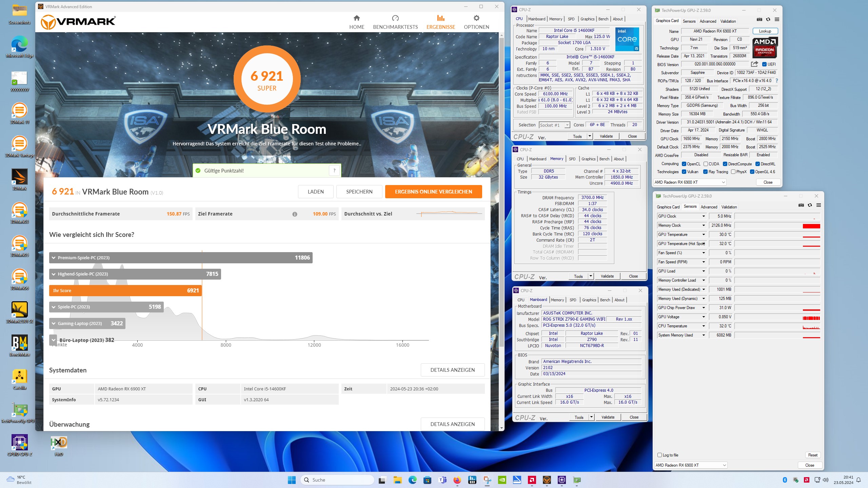Image resolution: width=868 pixels, height=488 pixels.
Task: Expand the Gaming-Laptop (2023) comparison bar
Action: click(x=87, y=323)
